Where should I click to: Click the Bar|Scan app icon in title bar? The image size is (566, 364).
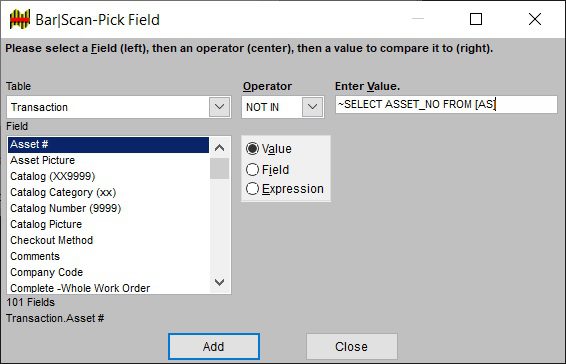point(20,19)
